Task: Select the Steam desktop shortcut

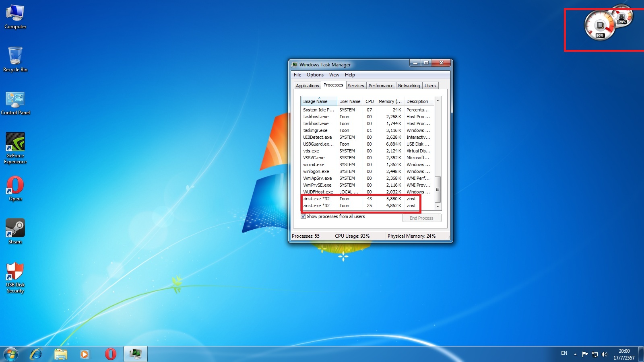Action: click(15, 231)
